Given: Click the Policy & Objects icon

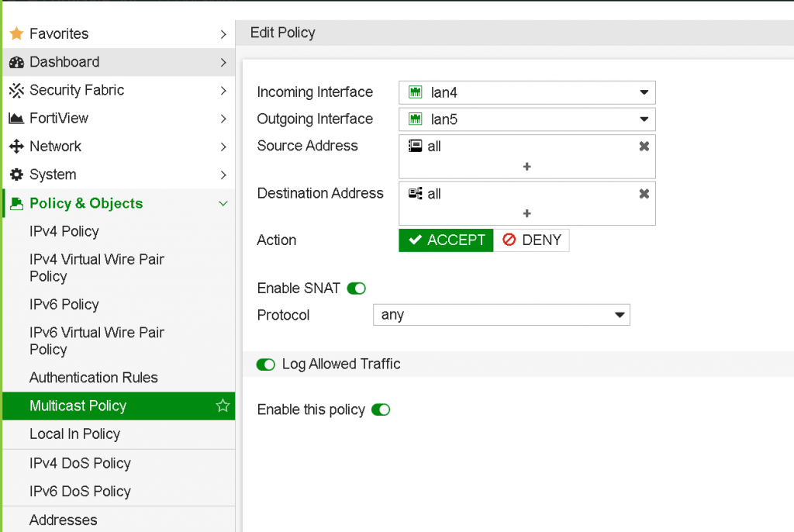Looking at the screenshot, I should coord(17,203).
